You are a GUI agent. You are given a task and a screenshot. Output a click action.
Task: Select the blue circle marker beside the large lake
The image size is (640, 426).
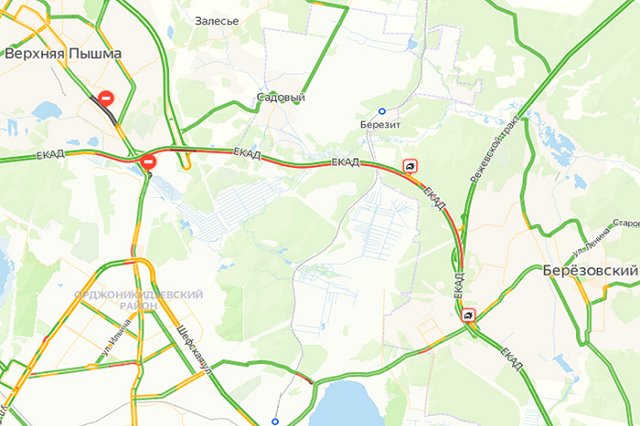[276, 422]
